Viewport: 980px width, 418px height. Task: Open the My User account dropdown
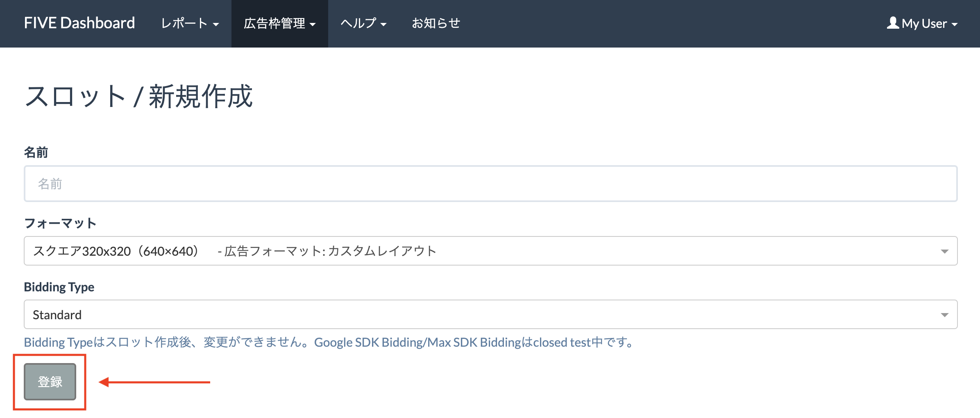click(923, 23)
